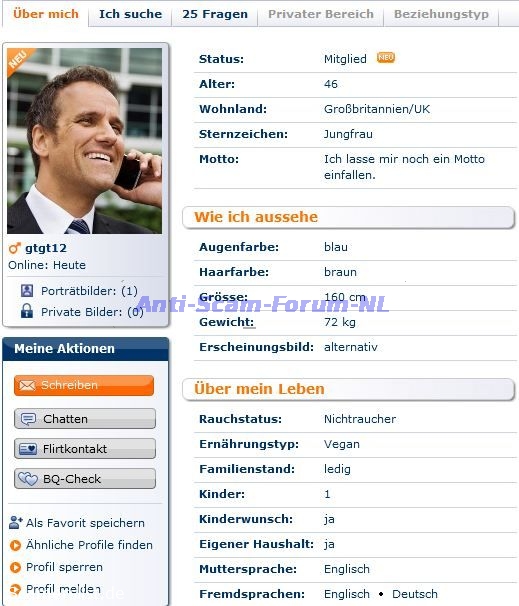Click the Chatten button
The width and height of the screenshot is (519, 606).
tap(85, 419)
